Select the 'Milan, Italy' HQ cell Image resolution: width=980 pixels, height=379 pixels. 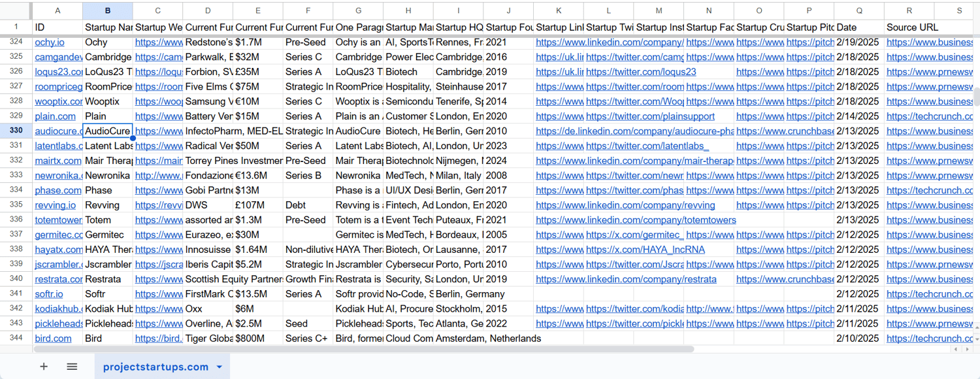[x=459, y=175]
